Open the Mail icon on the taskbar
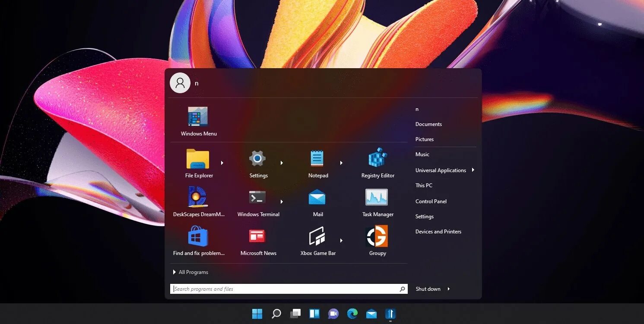 371,314
